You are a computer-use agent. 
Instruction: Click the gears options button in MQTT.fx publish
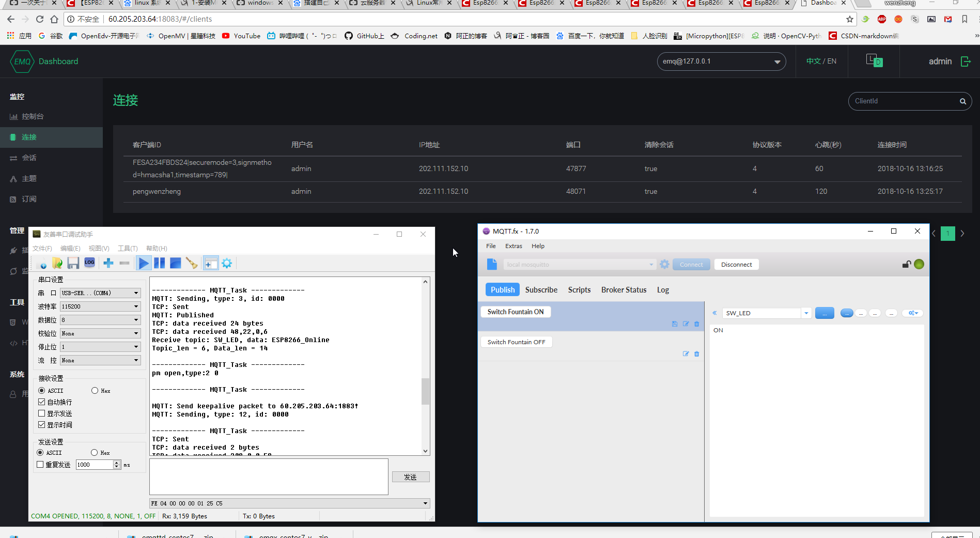pos(913,313)
